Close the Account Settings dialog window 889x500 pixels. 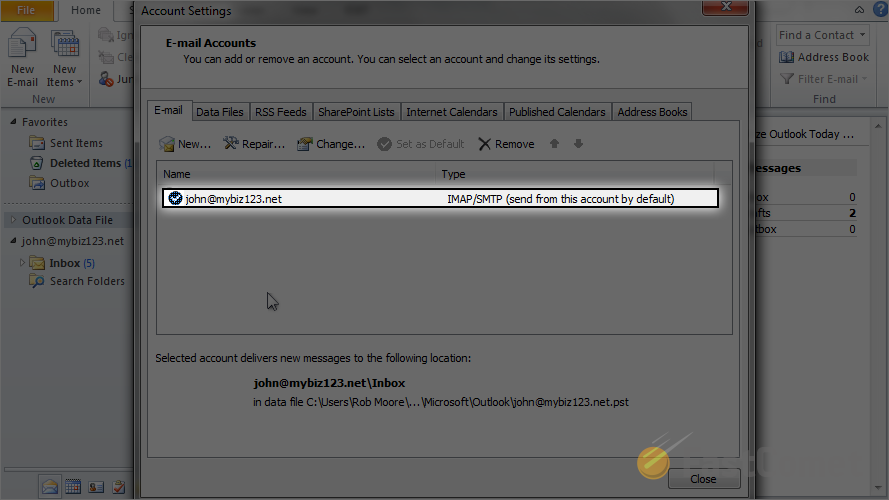point(726,7)
